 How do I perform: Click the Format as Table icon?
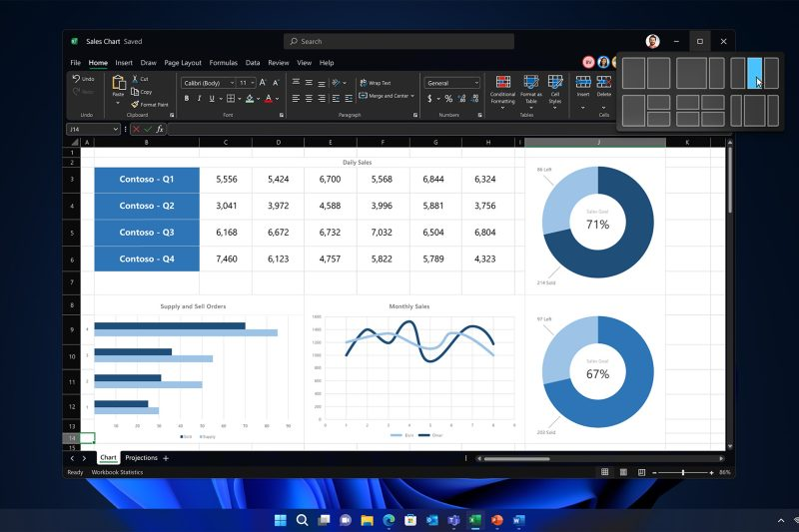pos(529,82)
